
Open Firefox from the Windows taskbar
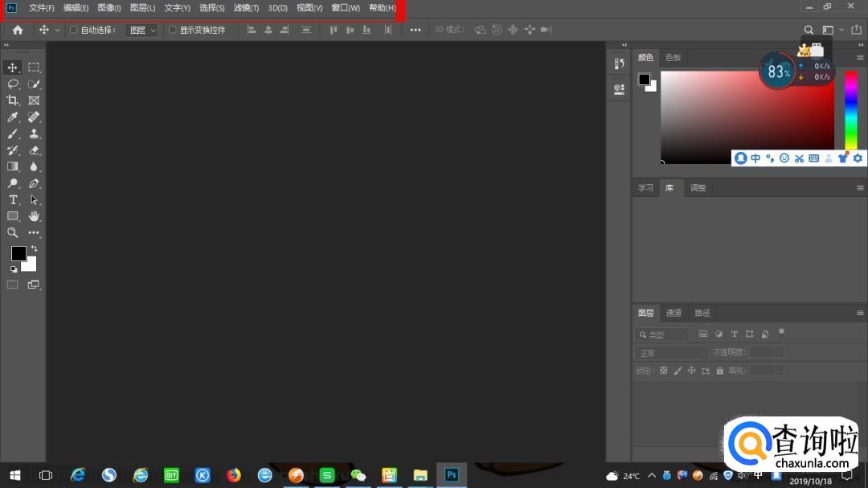[x=234, y=475]
